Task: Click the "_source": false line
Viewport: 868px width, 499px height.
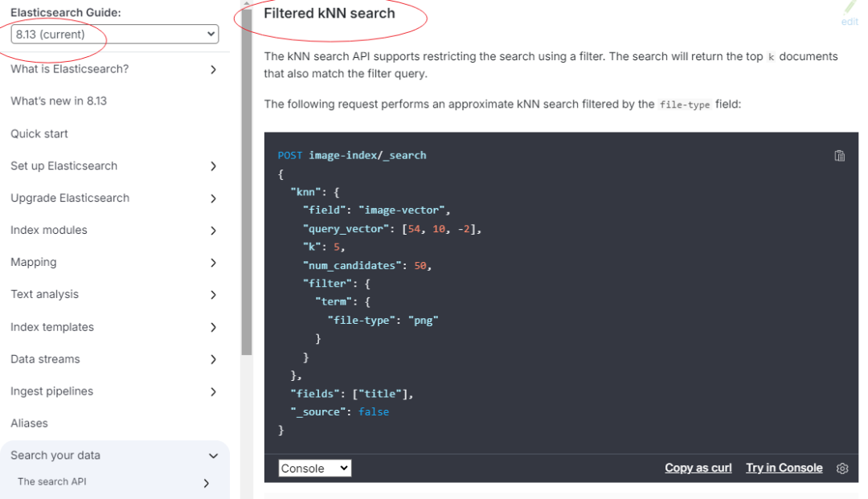Action: click(x=339, y=412)
